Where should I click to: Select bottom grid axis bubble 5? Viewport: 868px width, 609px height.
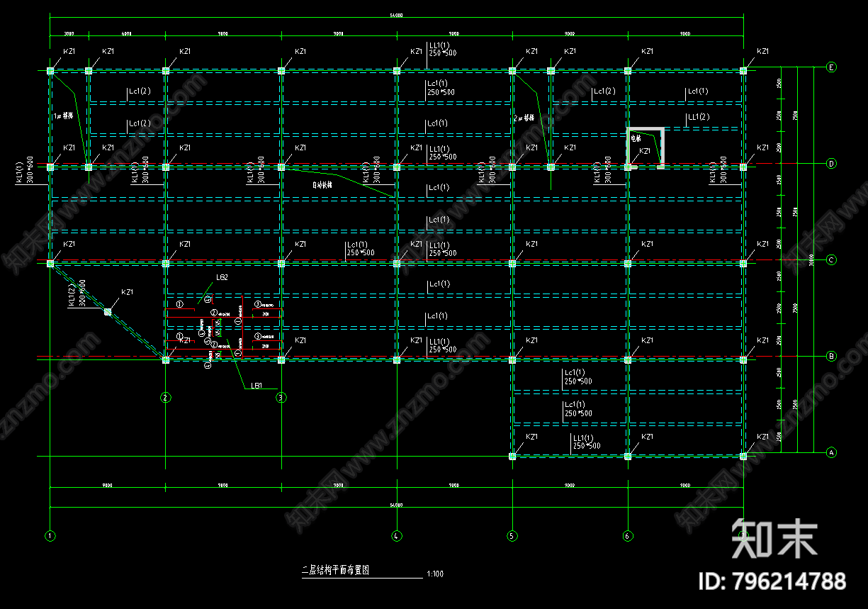pyautogui.click(x=512, y=536)
